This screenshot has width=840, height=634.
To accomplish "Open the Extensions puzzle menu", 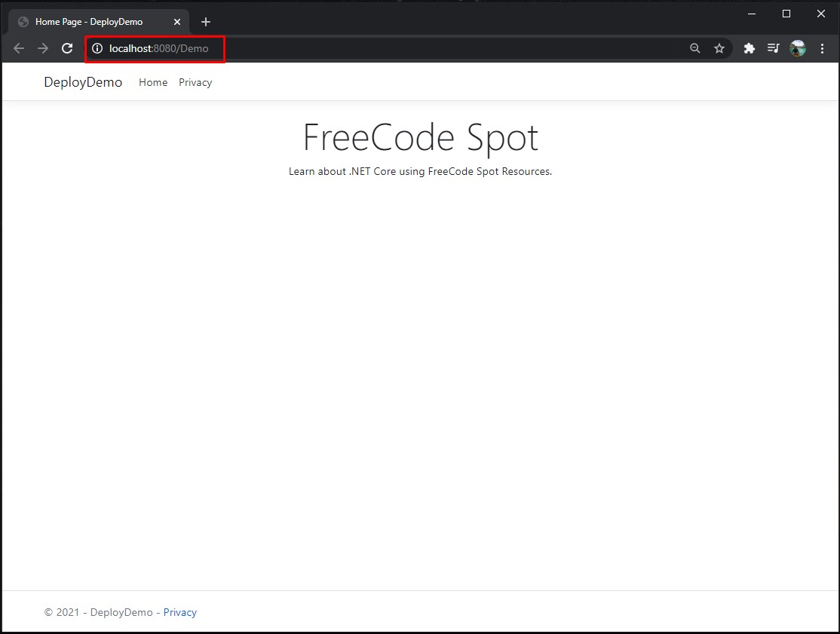I will coord(749,48).
